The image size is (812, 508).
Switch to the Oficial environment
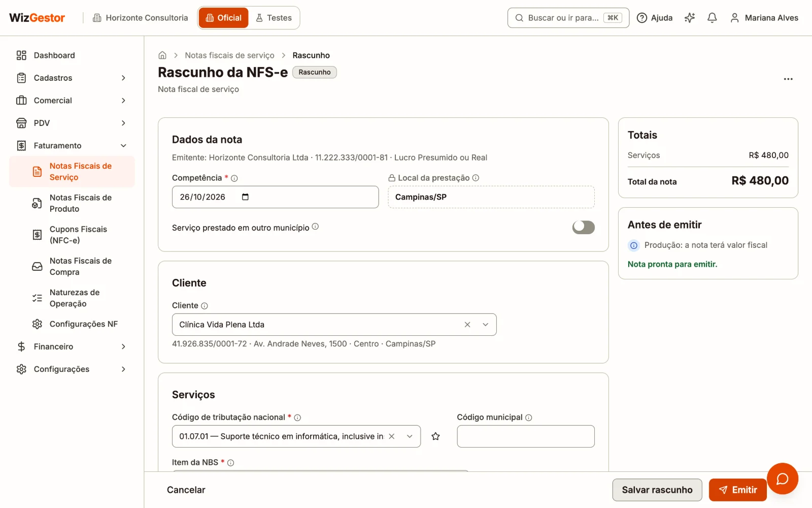point(224,18)
